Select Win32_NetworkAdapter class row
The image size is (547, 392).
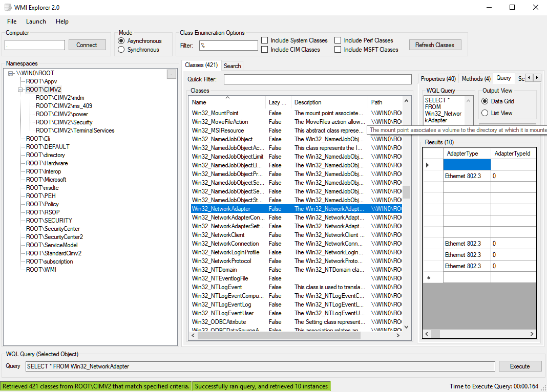pos(297,209)
